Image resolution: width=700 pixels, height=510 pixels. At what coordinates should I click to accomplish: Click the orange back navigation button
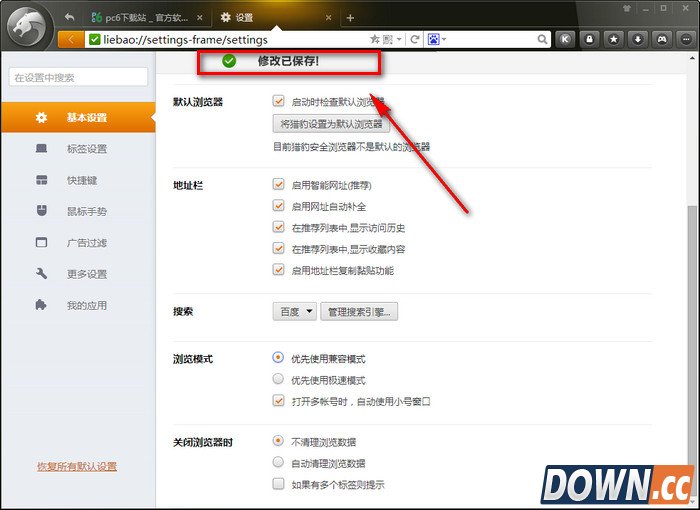71,39
